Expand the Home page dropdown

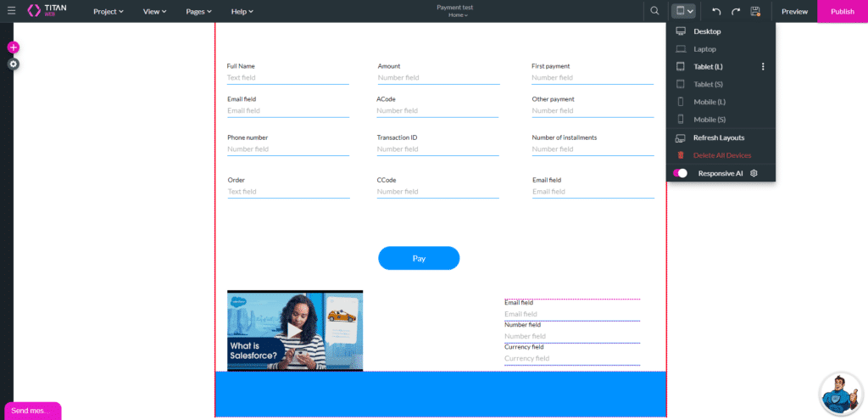pyautogui.click(x=458, y=15)
